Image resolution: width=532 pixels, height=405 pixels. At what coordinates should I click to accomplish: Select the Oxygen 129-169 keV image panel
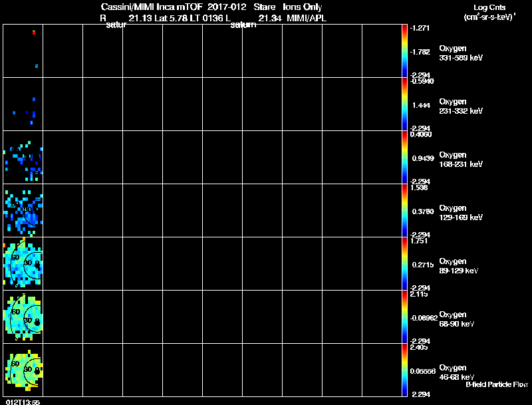click(23, 211)
